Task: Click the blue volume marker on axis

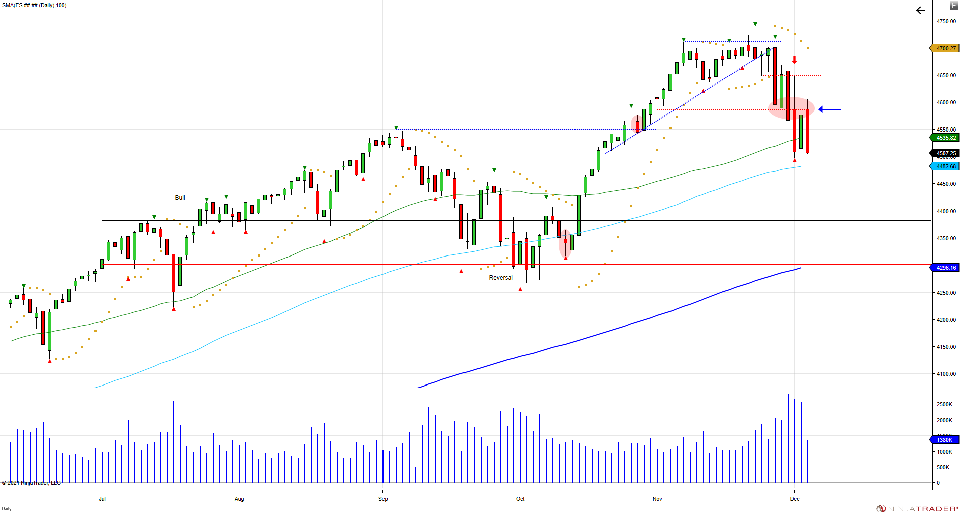Action: pos(943,439)
